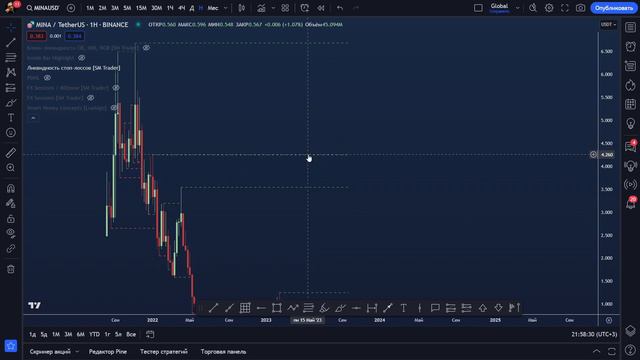The image size is (640, 360).
Task: Select Ликвидность стоп-лоссов [SM Trader] indicator
Action: (x=73, y=68)
